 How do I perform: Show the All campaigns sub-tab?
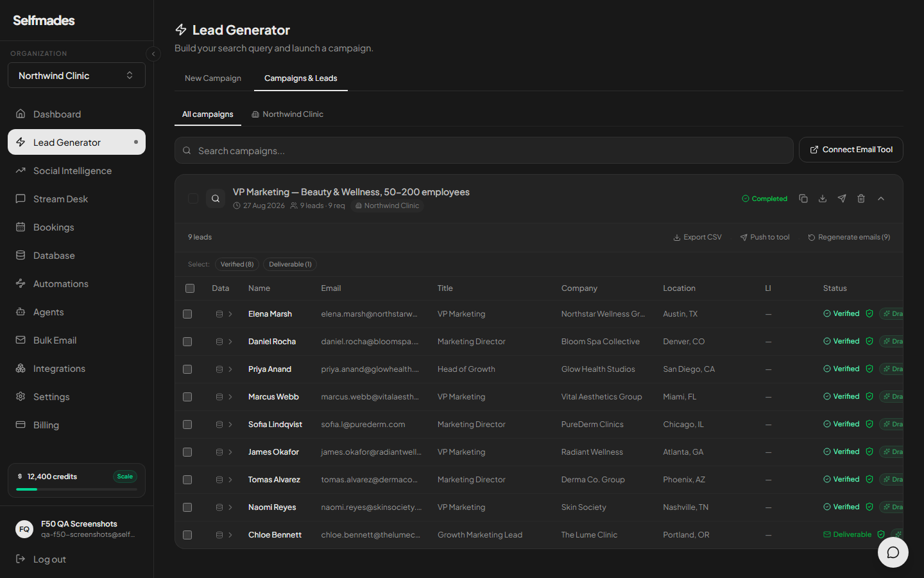(x=208, y=114)
